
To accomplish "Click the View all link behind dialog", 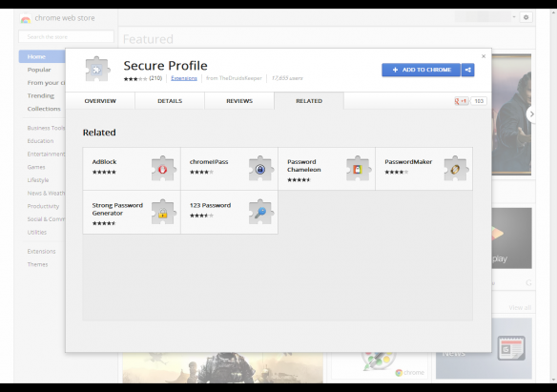I will pyautogui.click(x=520, y=307).
